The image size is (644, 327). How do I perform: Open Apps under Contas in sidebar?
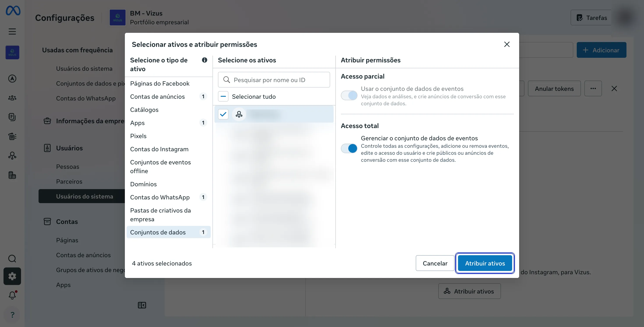pos(63,285)
